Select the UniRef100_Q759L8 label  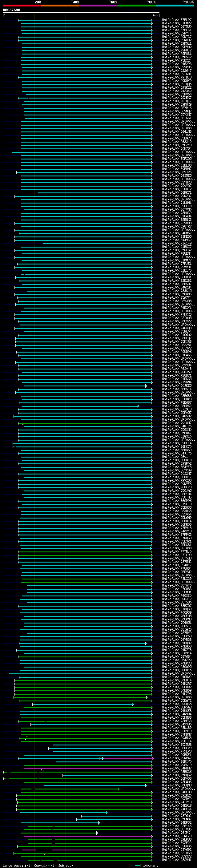[177, 528]
